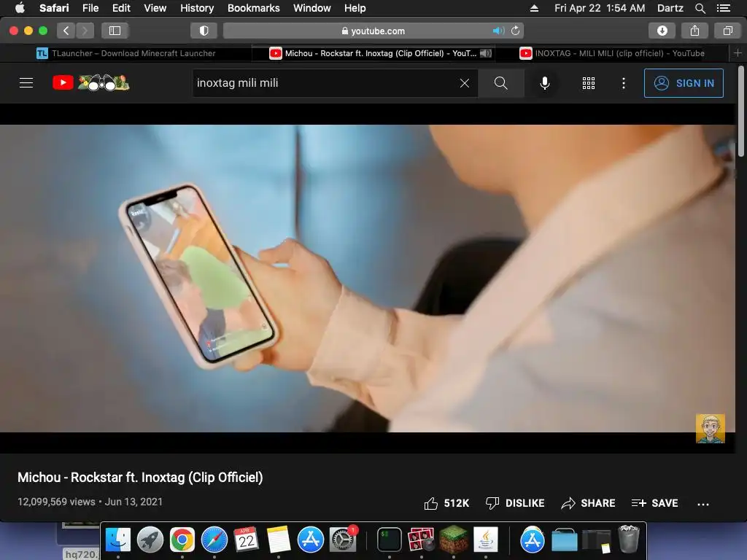Screen dimensions: 747x560
Task: Open the privacy report shield icon
Action: [204, 31]
